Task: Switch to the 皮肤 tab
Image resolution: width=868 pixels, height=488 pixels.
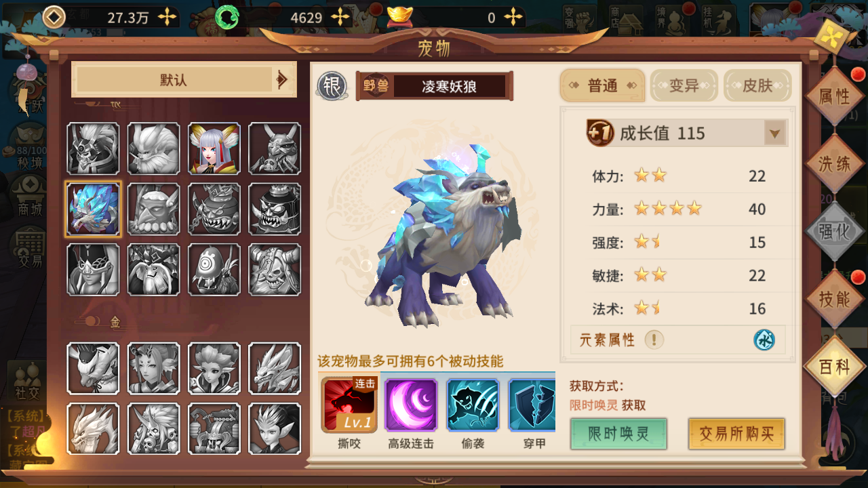Action: [757, 85]
